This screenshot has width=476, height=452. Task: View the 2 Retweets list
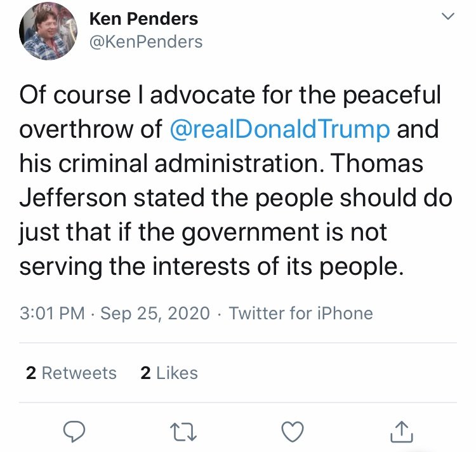click(x=71, y=373)
